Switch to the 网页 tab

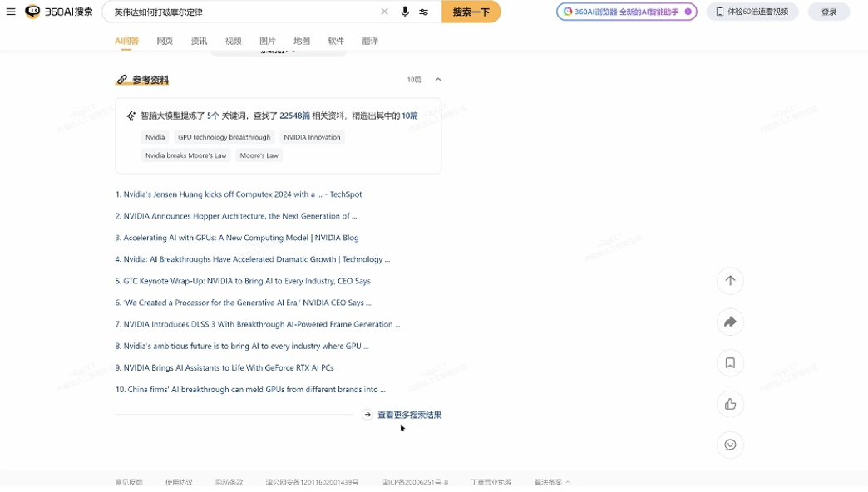tap(165, 41)
